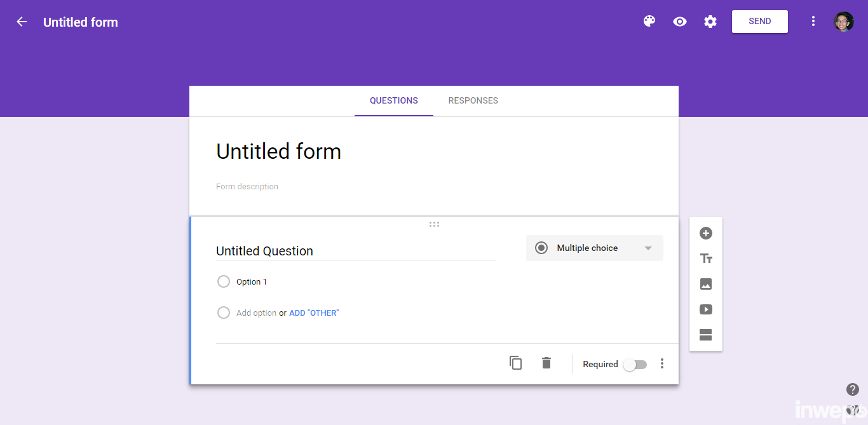Preview the form with eye icon

pos(680,22)
